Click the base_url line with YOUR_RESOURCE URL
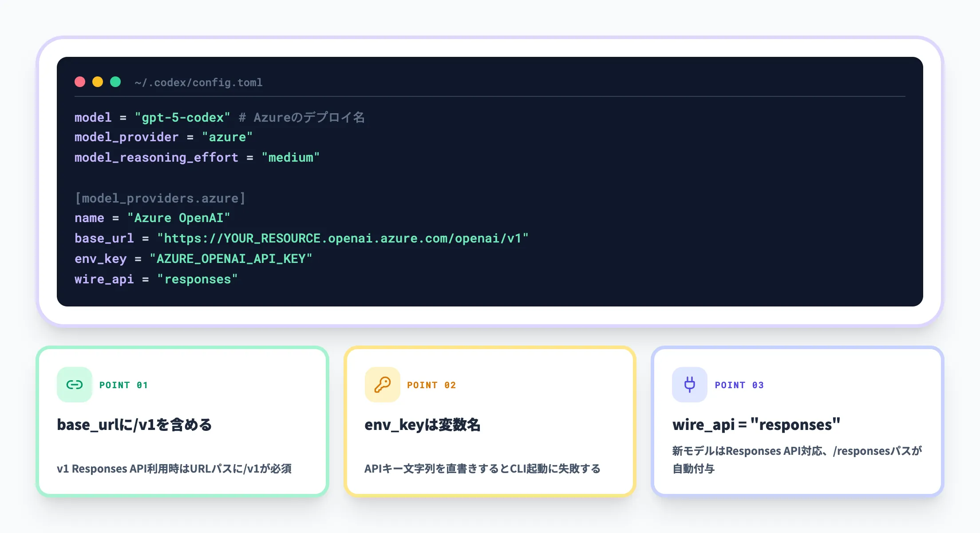The image size is (980, 533). tap(302, 239)
